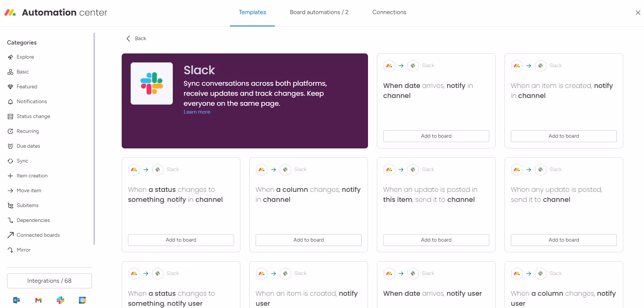Viewport: 644px width, 308px height.
Task: Choose the Due dates category
Action: click(28, 146)
